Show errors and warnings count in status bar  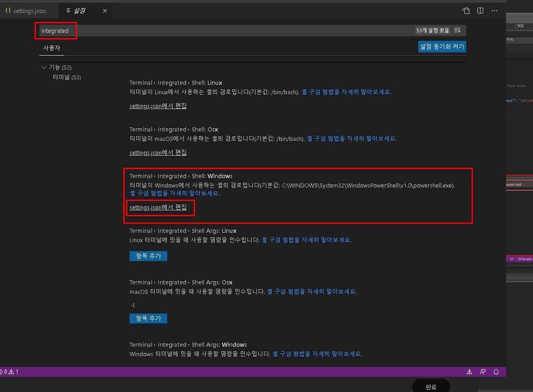tap(9, 372)
